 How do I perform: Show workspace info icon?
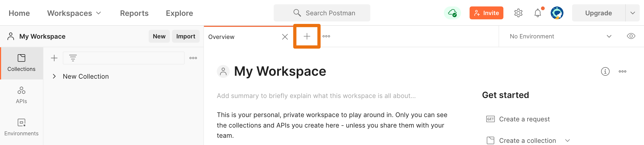pos(605,71)
